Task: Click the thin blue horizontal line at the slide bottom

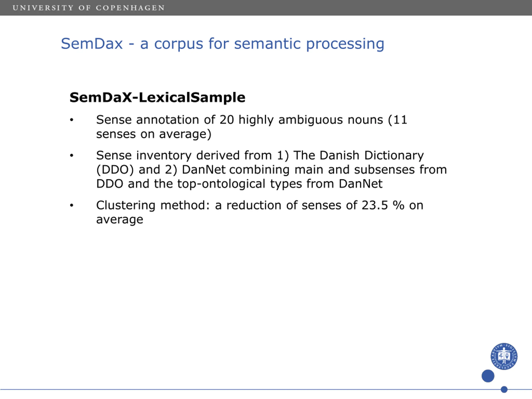Action: pos(266,389)
